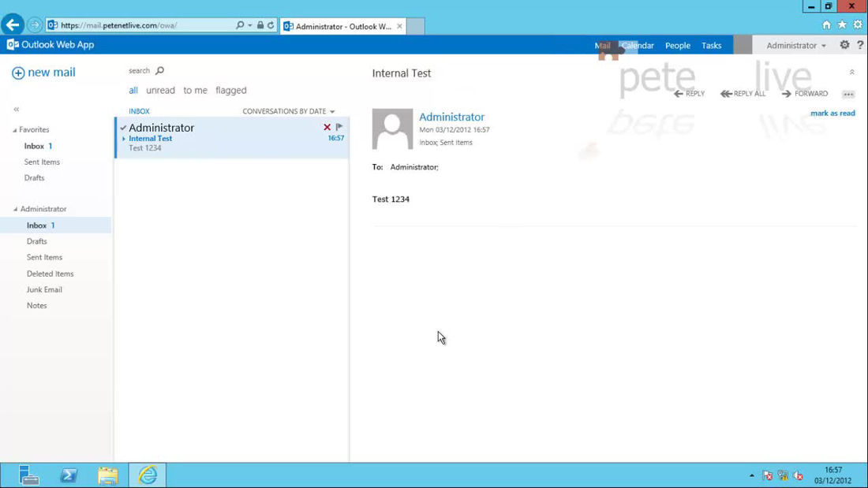Open Server Manager from the taskbar
The image size is (868, 488).
(x=28, y=475)
